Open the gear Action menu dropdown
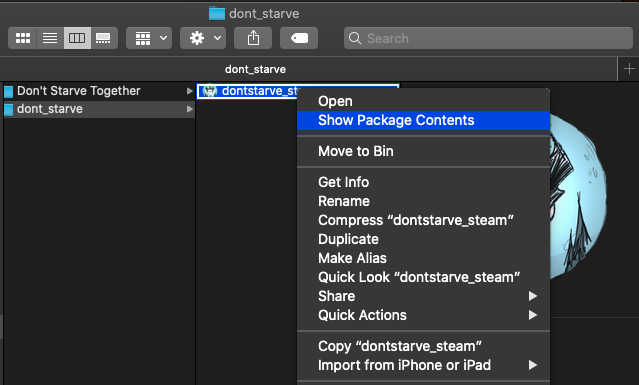The height and width of the screenshot is (385, 639). 203,38
